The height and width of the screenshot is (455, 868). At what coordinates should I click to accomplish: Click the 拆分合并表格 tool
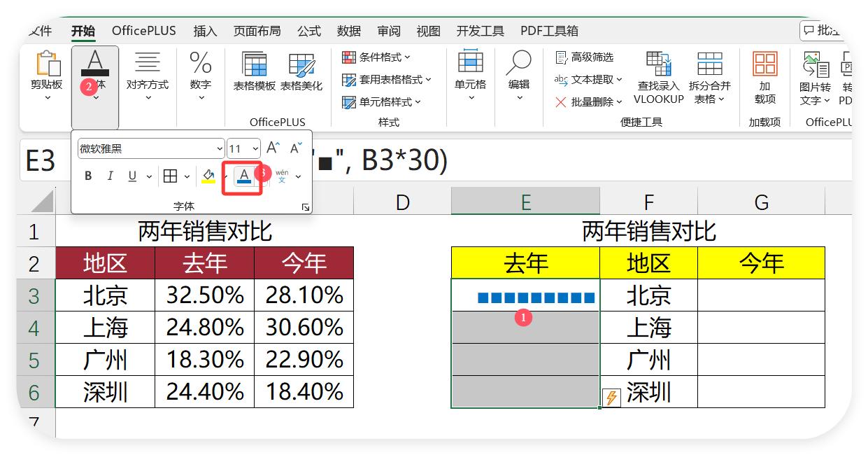click(710, 78)
